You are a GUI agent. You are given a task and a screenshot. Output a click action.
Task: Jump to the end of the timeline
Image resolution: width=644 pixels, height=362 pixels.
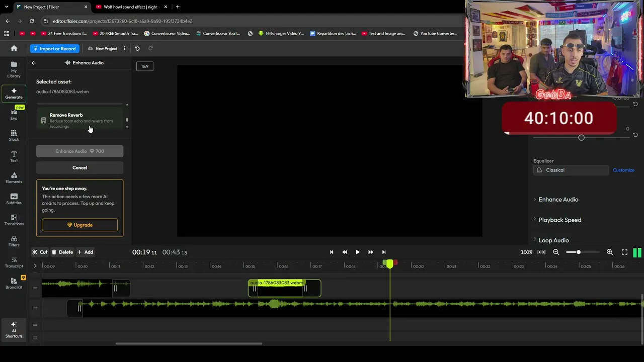pyautogui.click(x=384, y=252)
